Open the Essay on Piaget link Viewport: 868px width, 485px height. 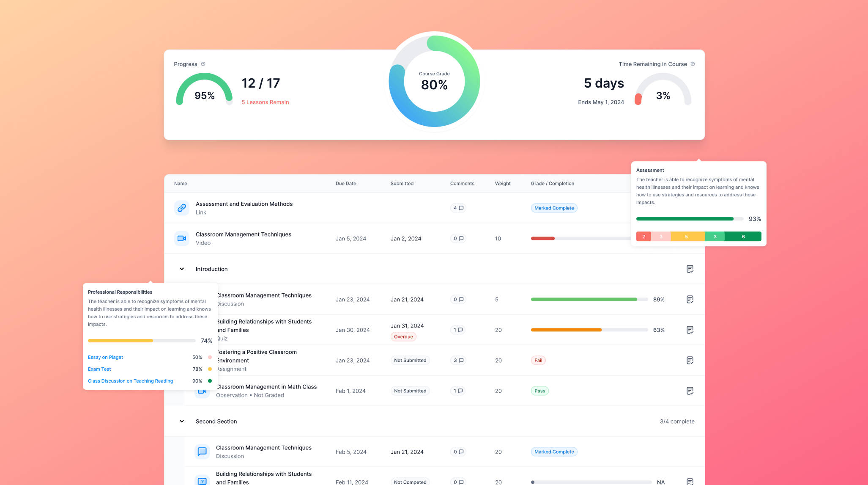pyautogui.click(x=105, y=357)
